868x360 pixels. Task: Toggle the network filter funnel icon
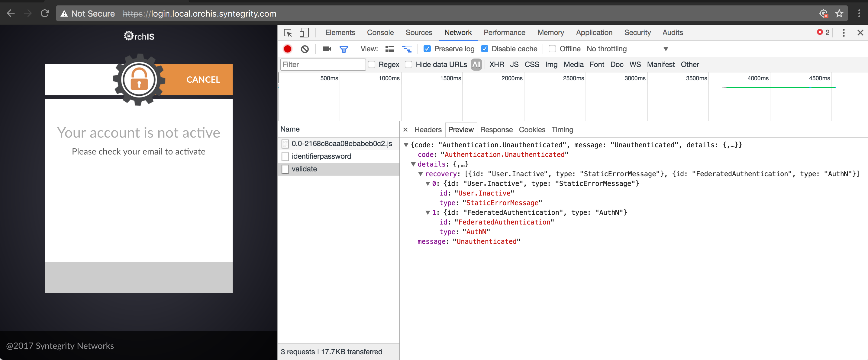[343, 49]
